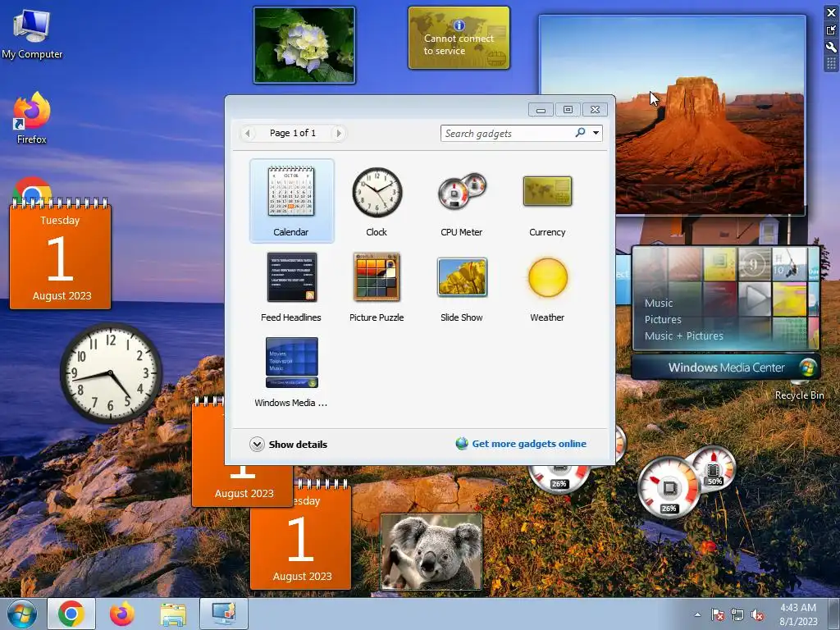The image size is (840, 630).
Task: Click the Tuesday 1 August calendar gadget
Action: point(60,254)
